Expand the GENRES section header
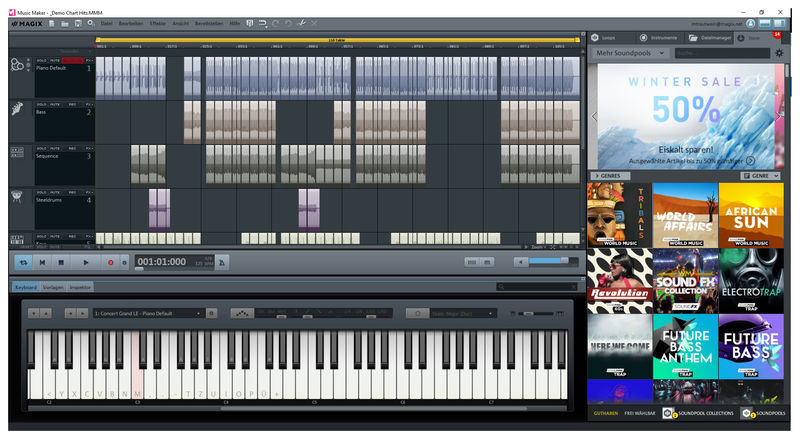Image resolution: width=800 pixels, height=439 pixels. tap(611, 176)
